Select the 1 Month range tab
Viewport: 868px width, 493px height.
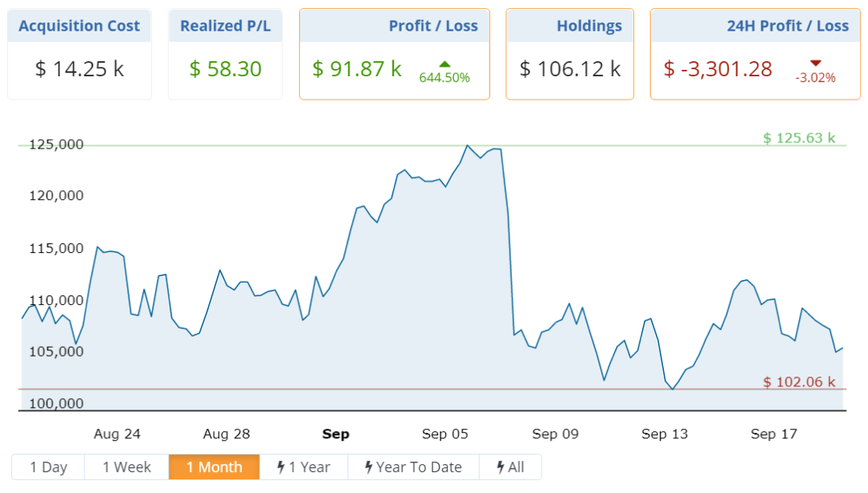click(x=214, y=467)
